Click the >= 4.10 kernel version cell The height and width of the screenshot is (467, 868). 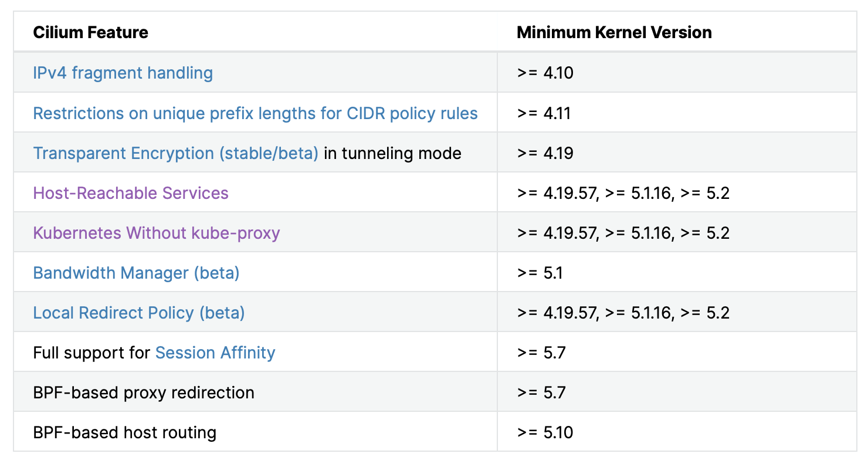(545, 73)
